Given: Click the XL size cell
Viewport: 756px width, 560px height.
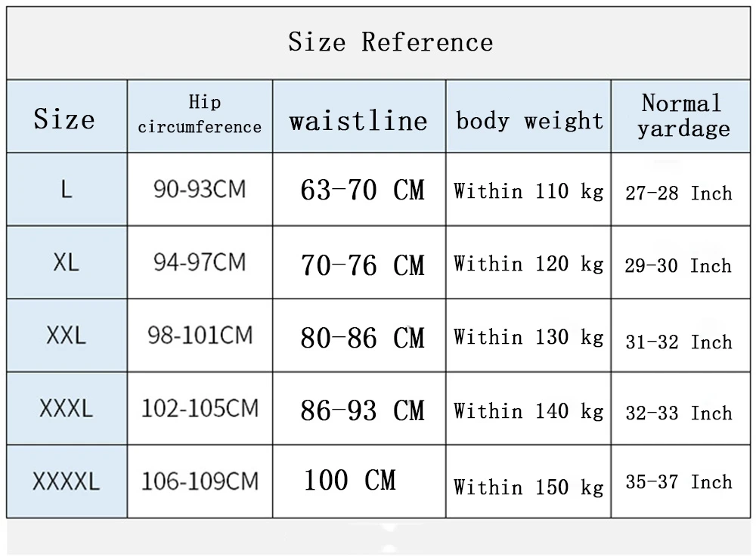Looking at the screenshot, I should pyautogui.click(x=67, y=262).
